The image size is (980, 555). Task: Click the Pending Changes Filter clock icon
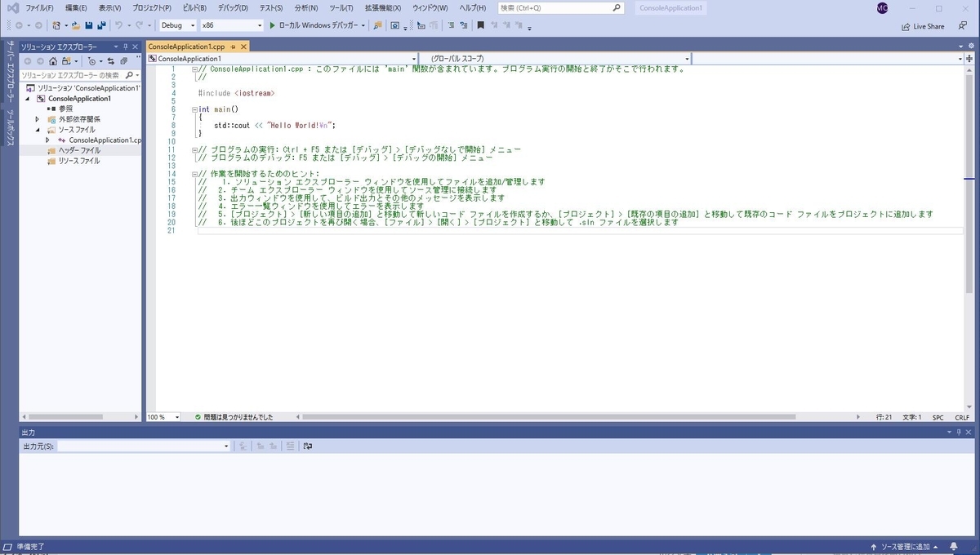[x=91, y=61]
